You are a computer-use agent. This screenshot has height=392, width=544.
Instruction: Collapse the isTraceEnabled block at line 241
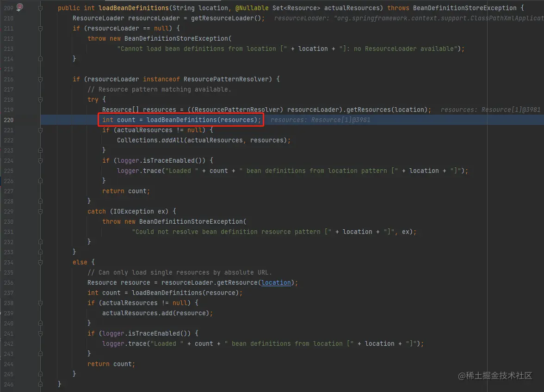(40, 333)
